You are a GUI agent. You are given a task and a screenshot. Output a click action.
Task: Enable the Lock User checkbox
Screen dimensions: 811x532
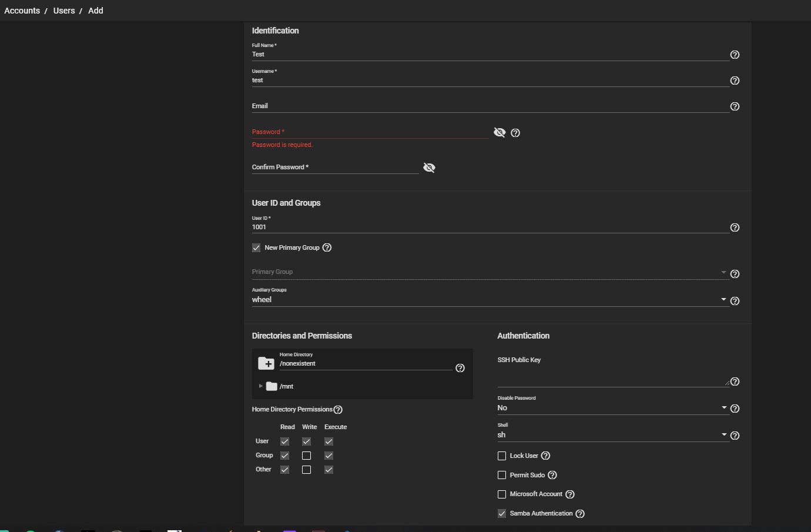click(502, 456)
